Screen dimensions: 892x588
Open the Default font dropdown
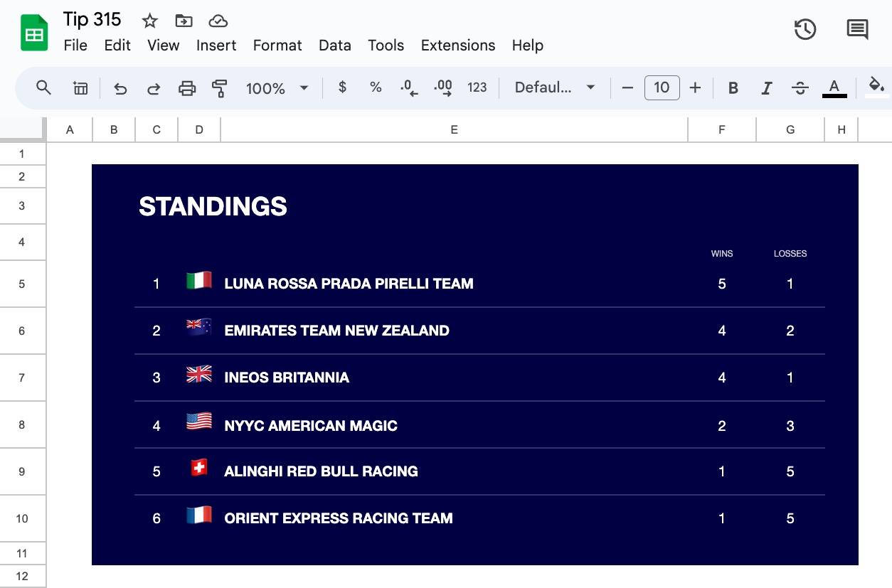[555, 87]
